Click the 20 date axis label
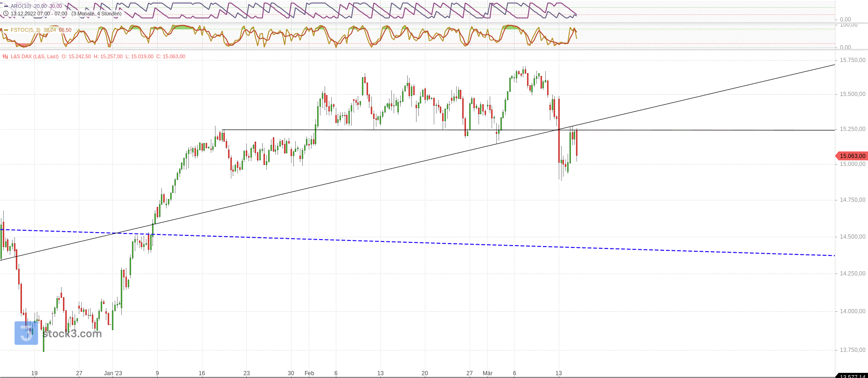Image resolution: width=868 pixels, height=378 pixels. [425, 373]
